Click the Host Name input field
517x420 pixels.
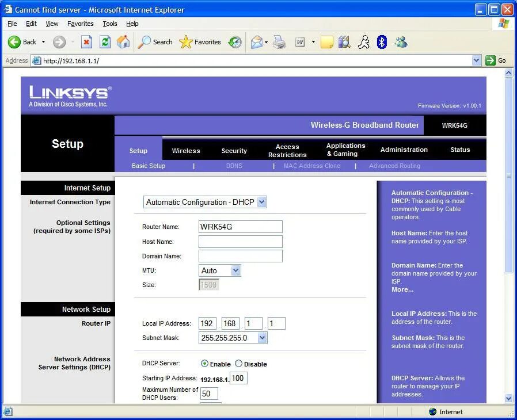(x=241, y=242)
